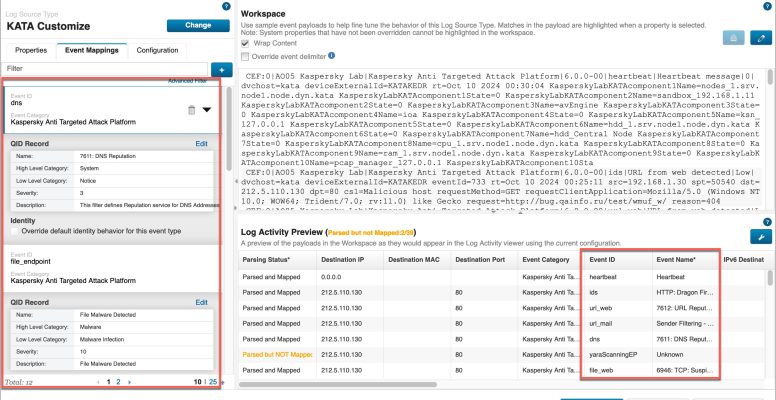Click the Total: 12 footer text
The height and width of the screenshot is (400, 776).
tap(18, 382)
